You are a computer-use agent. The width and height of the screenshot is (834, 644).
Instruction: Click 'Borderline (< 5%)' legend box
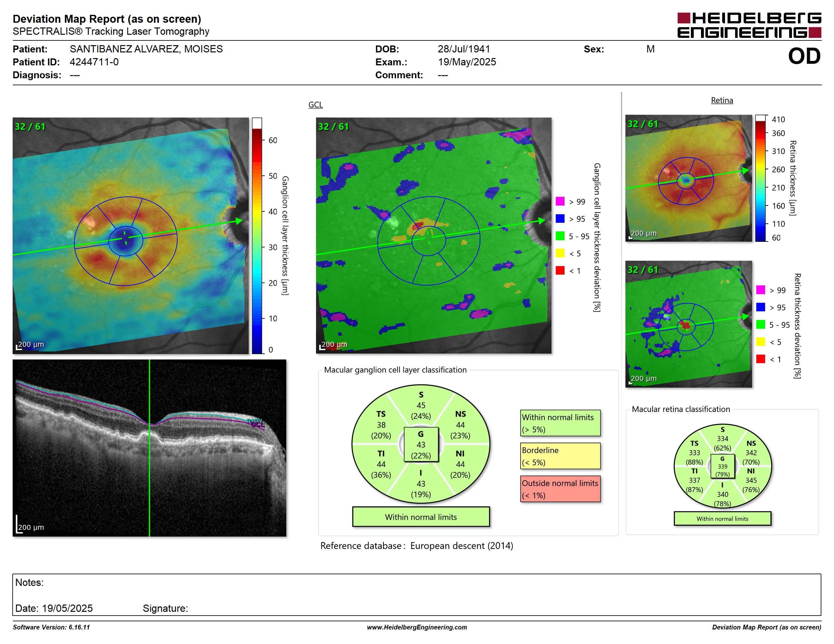pyautogui.click(x=560, y=456)
